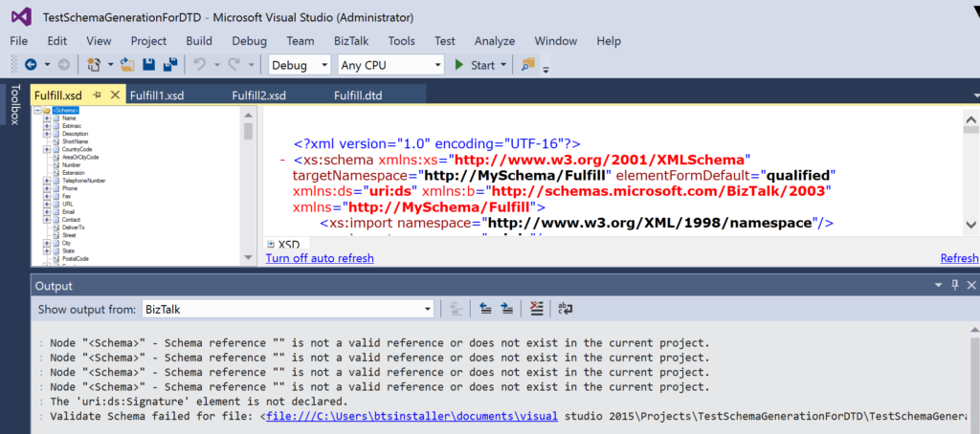Image resolution: width=980 pixels, height=434 pixels.
Task: Open the Navigate Backward history dropdown arrow
Action: point(47,65)
